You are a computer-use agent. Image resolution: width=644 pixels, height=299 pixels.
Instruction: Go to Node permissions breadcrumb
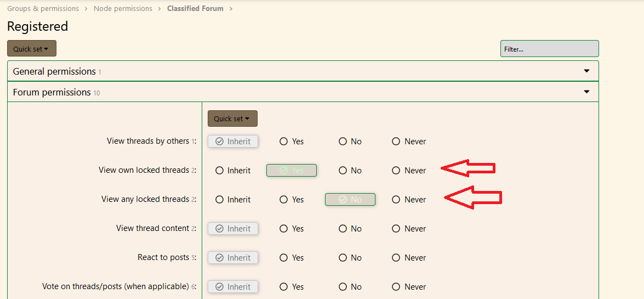123,8
